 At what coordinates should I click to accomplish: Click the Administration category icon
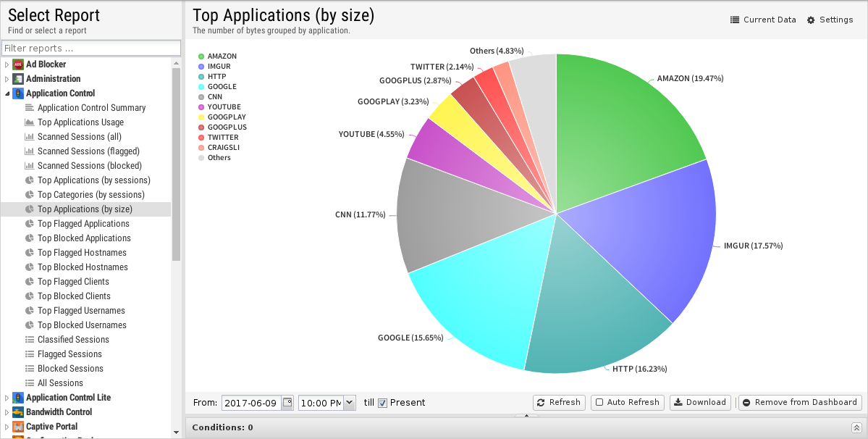[x=17, y=79]
